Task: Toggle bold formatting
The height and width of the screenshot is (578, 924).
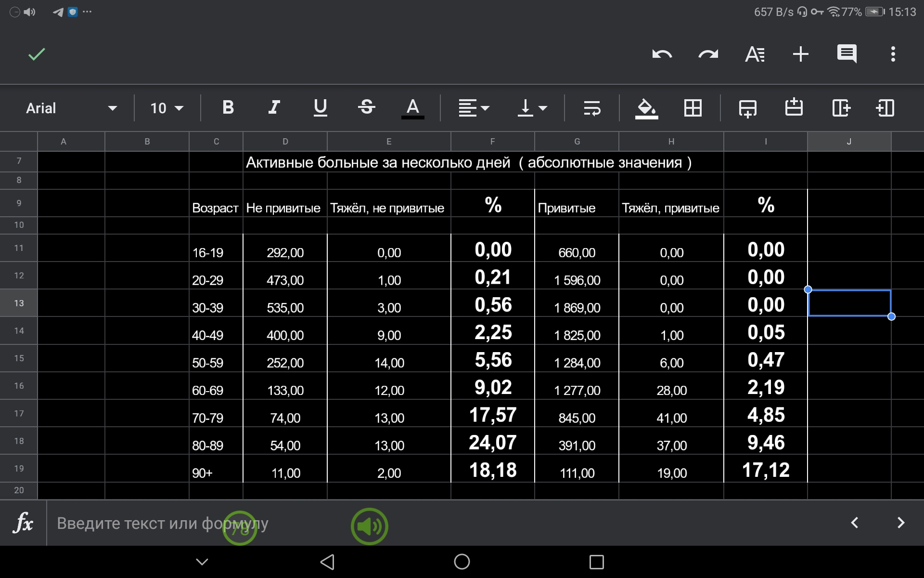Action: (x=228, y=108)
